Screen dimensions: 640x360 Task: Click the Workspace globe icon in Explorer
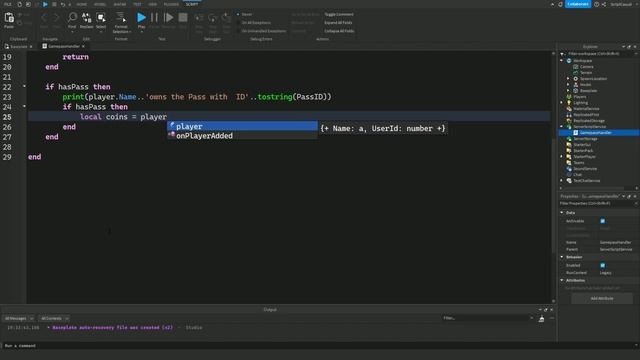point(569,60)
